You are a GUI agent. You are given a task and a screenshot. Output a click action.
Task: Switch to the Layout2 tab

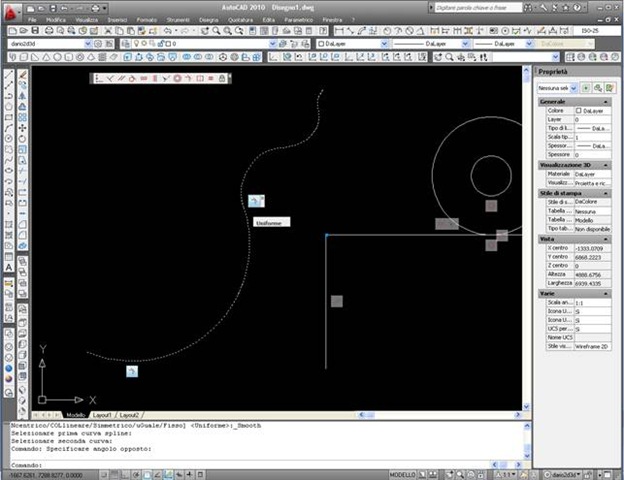(x=129, y=415)
